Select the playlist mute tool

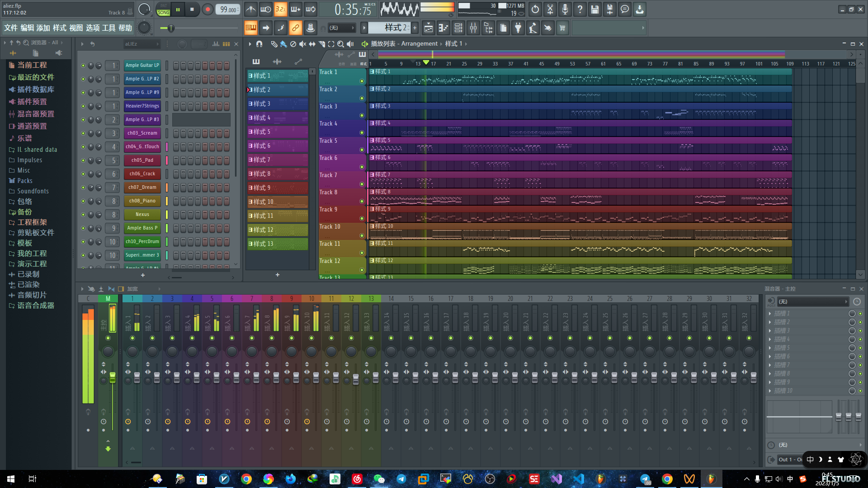click(302, 44)
